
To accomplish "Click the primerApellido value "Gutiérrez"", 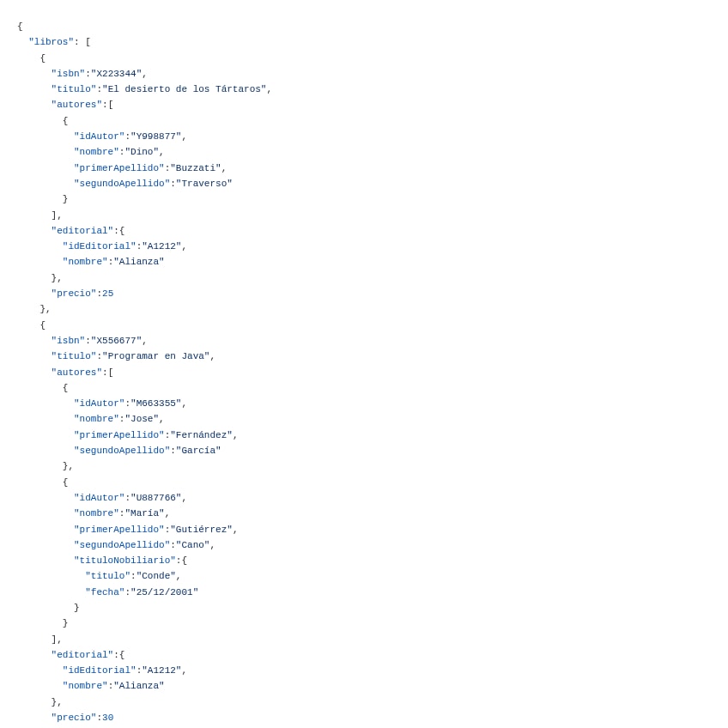I will [201, 530].
